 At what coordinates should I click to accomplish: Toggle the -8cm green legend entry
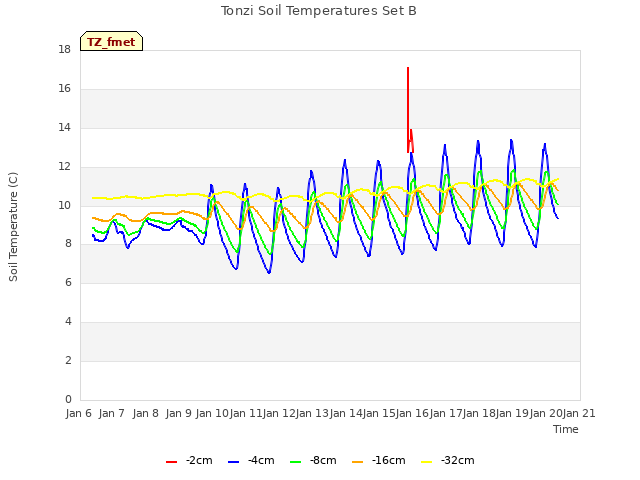tap(313, 461)
